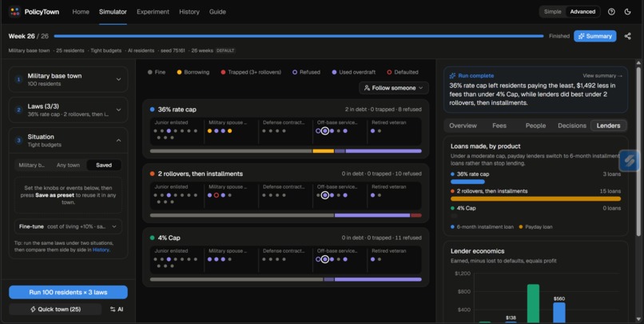
Task: Open the History page in the navigation bar
Action: 189,12
